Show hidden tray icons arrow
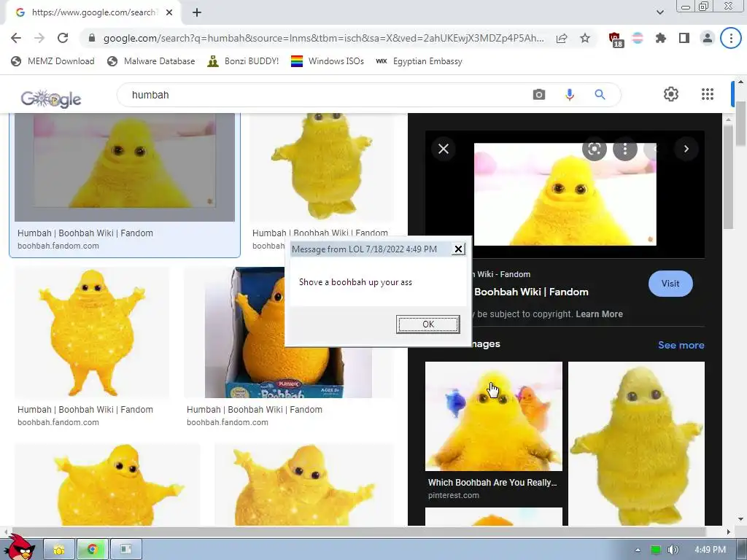747x560 pixels. coord(638,551)
